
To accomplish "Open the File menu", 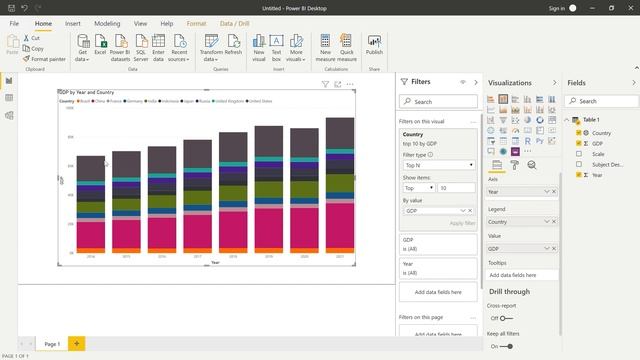I will [14, 24].
